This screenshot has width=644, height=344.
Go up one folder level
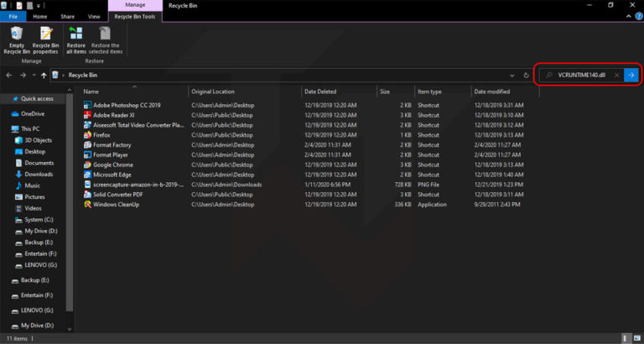44,76
